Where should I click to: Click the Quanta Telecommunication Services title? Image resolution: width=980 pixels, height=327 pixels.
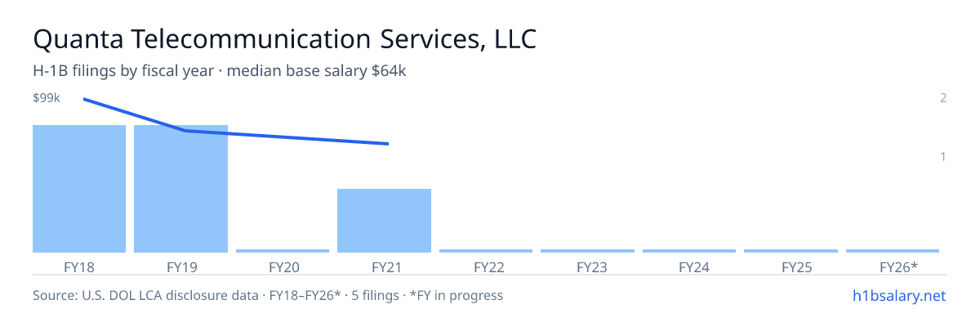pos(285,39)
